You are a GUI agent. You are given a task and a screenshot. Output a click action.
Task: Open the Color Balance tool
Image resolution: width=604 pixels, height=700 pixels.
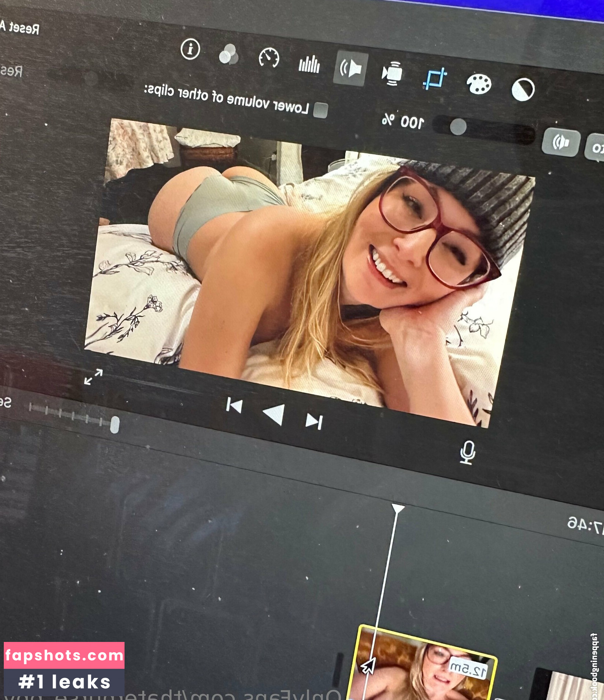point(523,90)
